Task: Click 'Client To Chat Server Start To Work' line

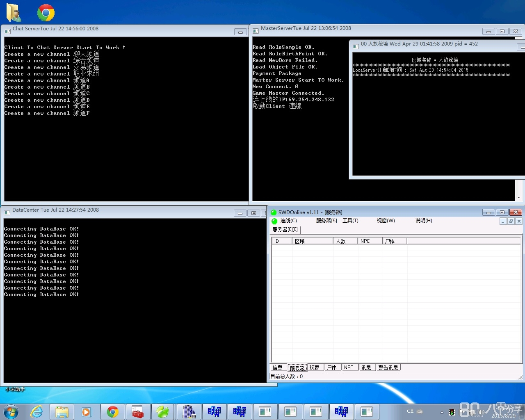Action: (x=65, y=48)
